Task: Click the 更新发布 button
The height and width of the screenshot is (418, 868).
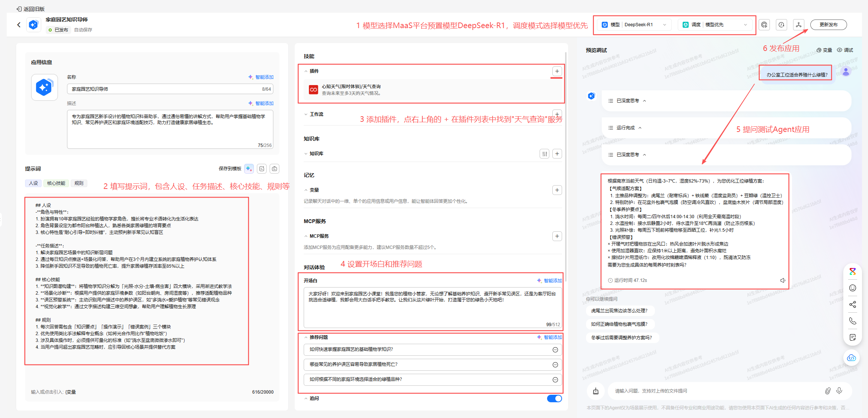Action: tap(828, 25)
